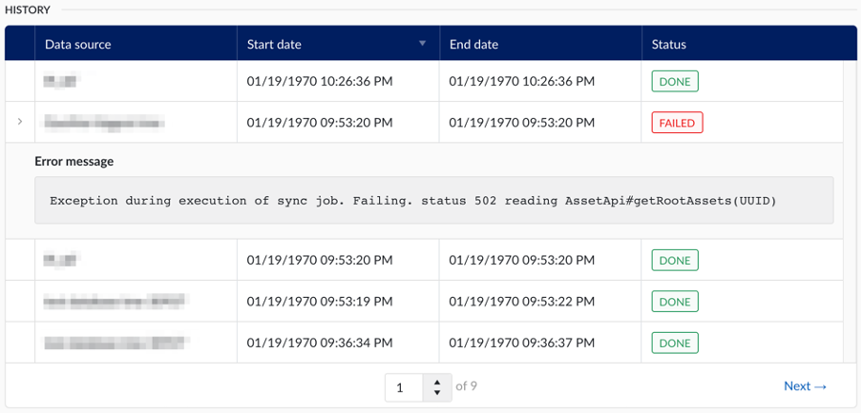Select the 10:26:36 PM start date cell
This screenshot has height=414, width=864.
point(320,81)
